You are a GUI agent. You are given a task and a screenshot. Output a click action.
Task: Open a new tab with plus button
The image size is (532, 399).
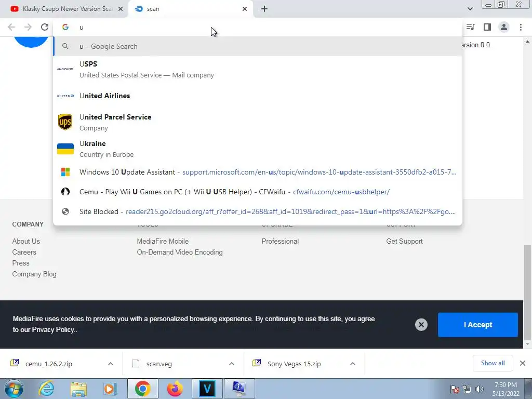pos(264,9)
